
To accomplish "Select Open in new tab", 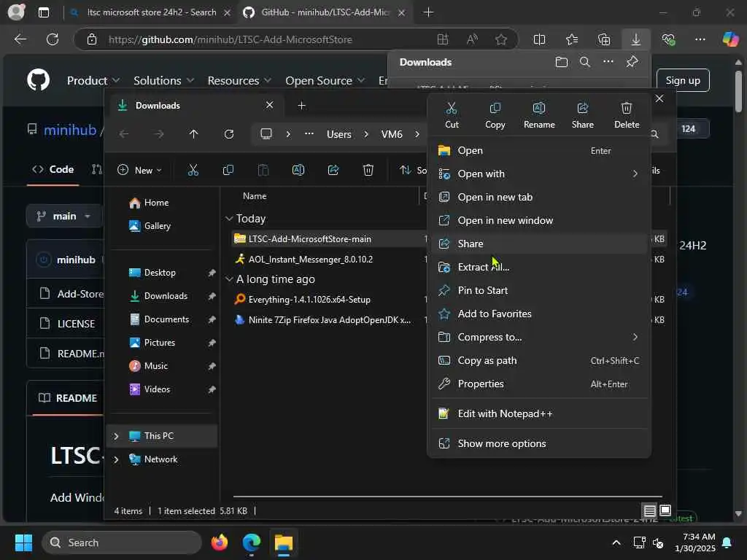I will [539, 197].
